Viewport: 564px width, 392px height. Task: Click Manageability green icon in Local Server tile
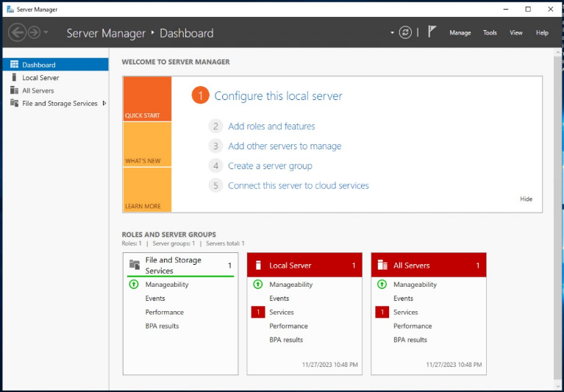[x=257, y=285]
